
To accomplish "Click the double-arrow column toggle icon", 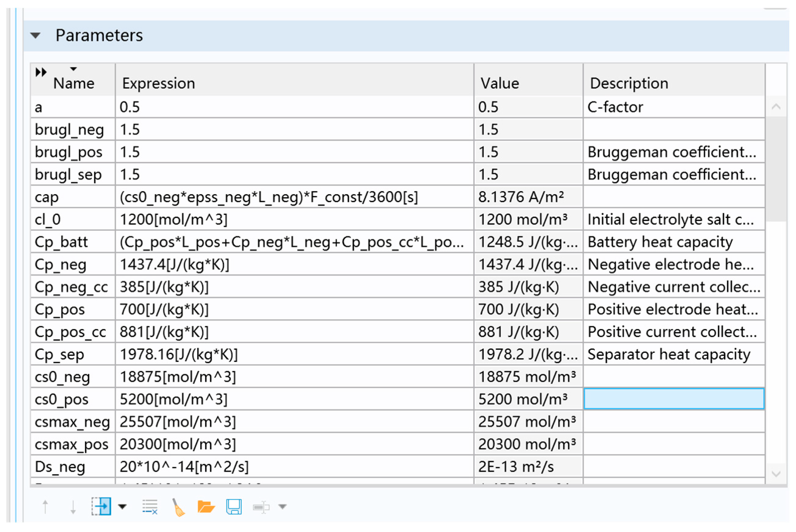I will coord(41,72).
